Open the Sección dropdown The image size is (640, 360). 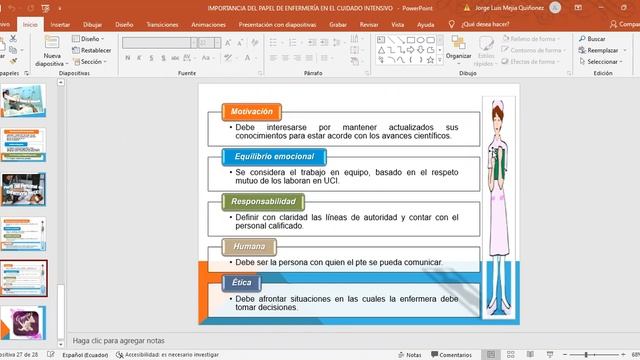pyautogui.click(x=89, y=62)
